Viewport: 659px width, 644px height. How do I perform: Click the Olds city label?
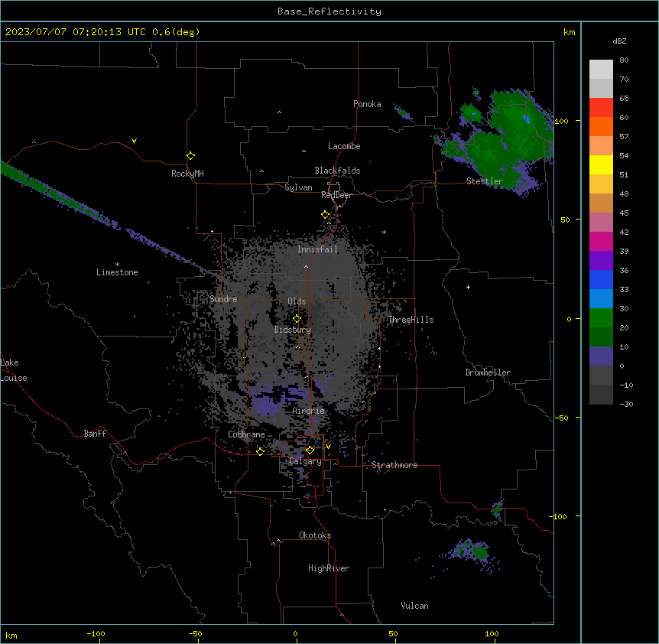297,301
